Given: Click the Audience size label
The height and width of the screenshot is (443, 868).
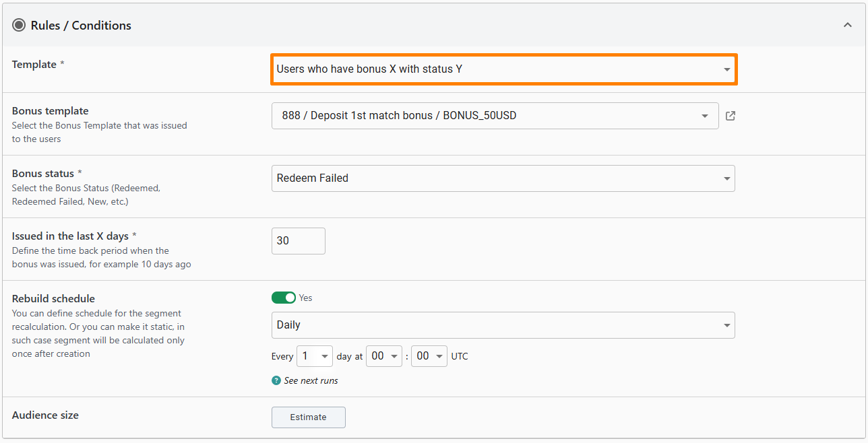Looking at the screenshot, I should coord(45,415).
